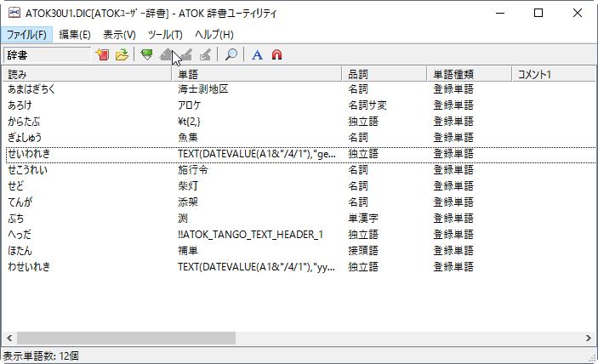
Task: Click the blue letter A icon
Action: [x=257, y=55]
